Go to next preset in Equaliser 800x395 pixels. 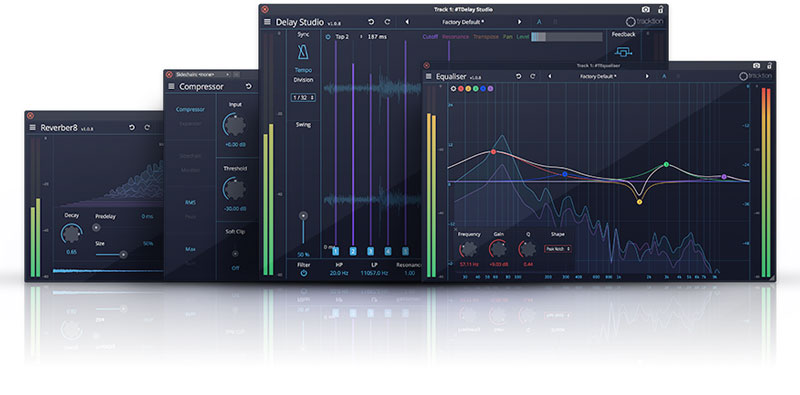pos(647,76)
